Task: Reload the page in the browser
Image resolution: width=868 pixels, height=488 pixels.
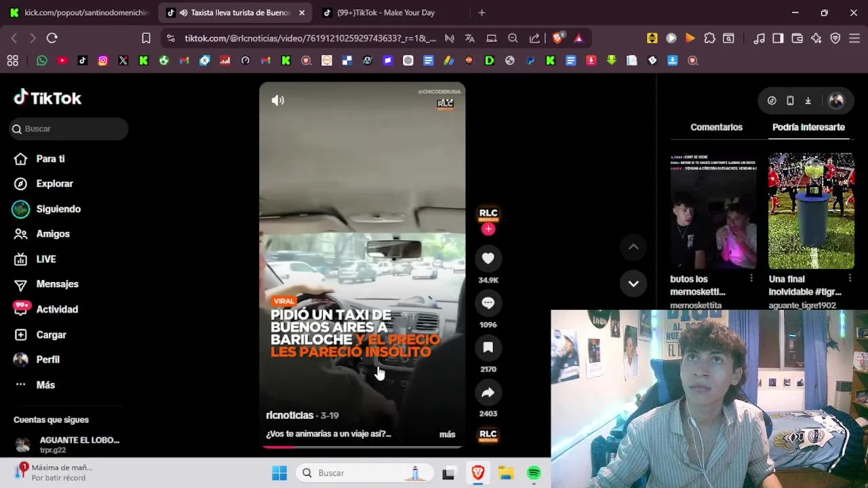Action: (52, 39)
